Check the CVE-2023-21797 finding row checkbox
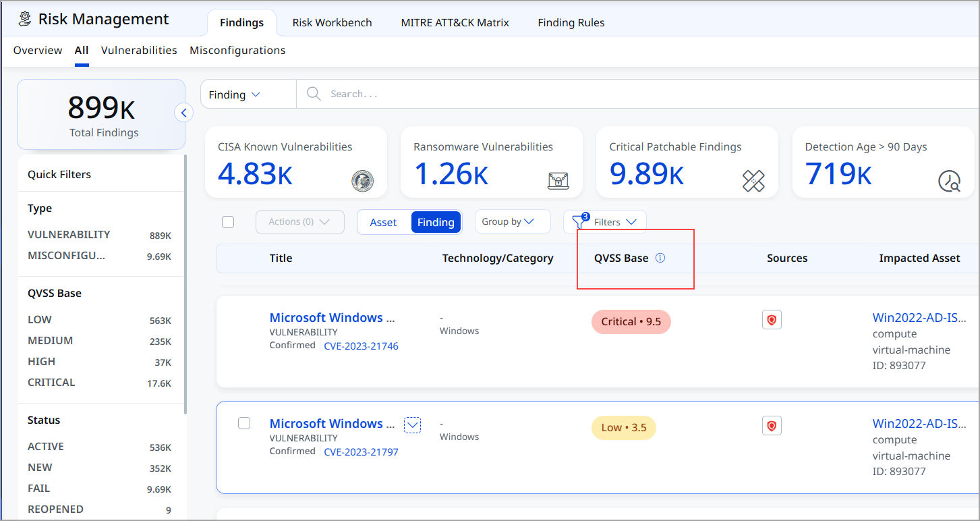 click(x=244, y=423)
